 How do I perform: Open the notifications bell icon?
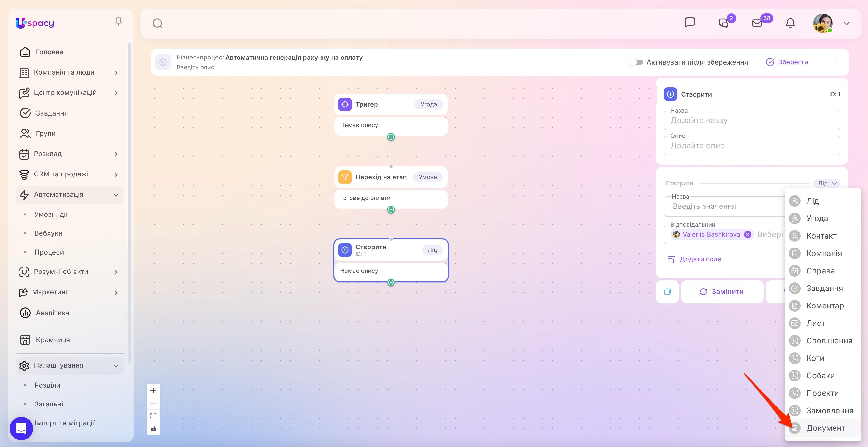coord(790,23)
